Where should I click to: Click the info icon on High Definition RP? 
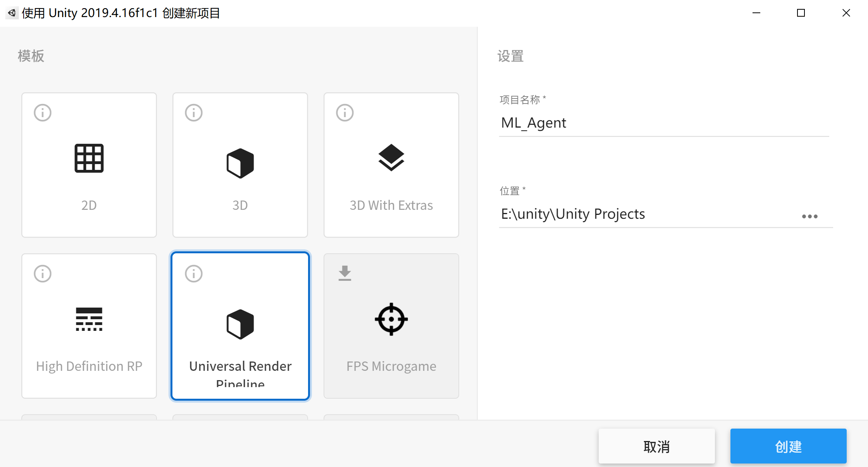point(42,273)
